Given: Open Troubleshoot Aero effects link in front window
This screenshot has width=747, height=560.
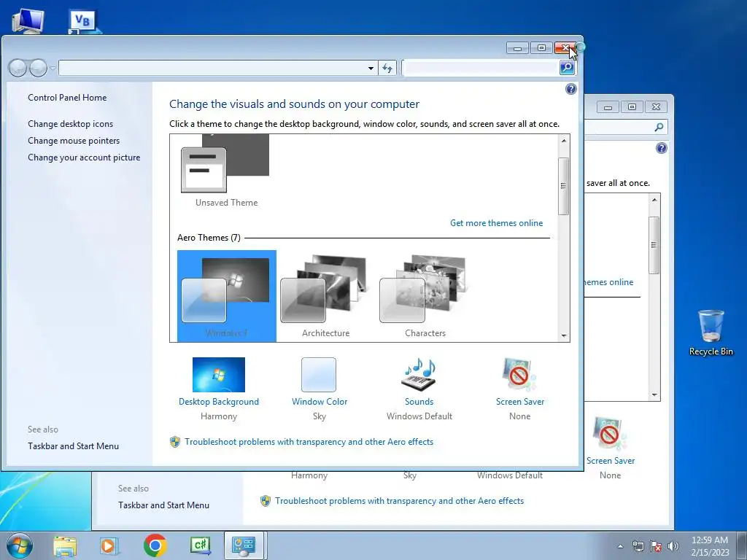Looking at the screenshot, I should click(x=309, y=442).
